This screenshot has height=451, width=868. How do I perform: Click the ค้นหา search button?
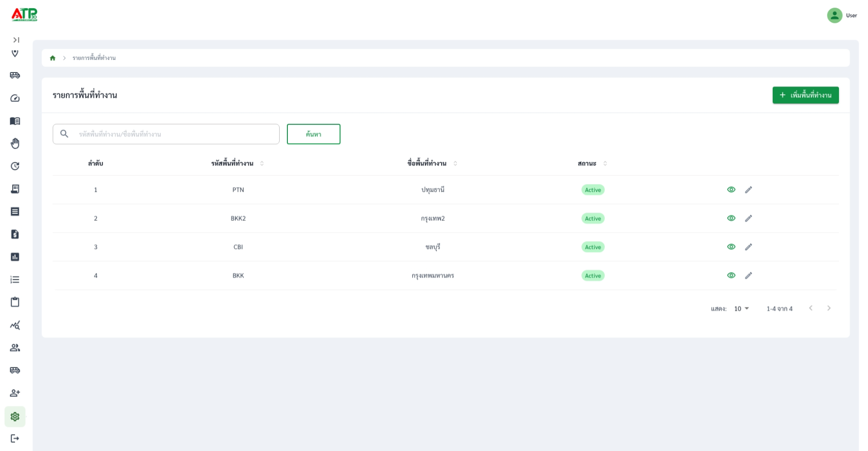coord(314,134)
